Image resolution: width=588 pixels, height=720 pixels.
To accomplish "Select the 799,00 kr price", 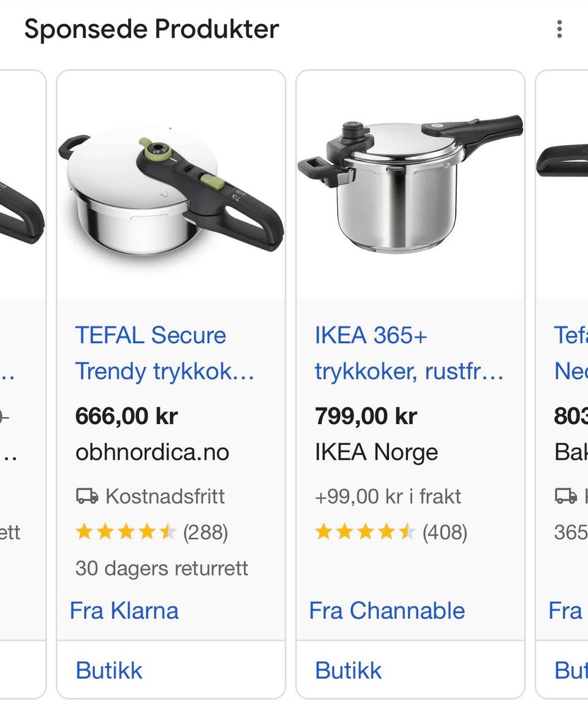I will 366,416.
